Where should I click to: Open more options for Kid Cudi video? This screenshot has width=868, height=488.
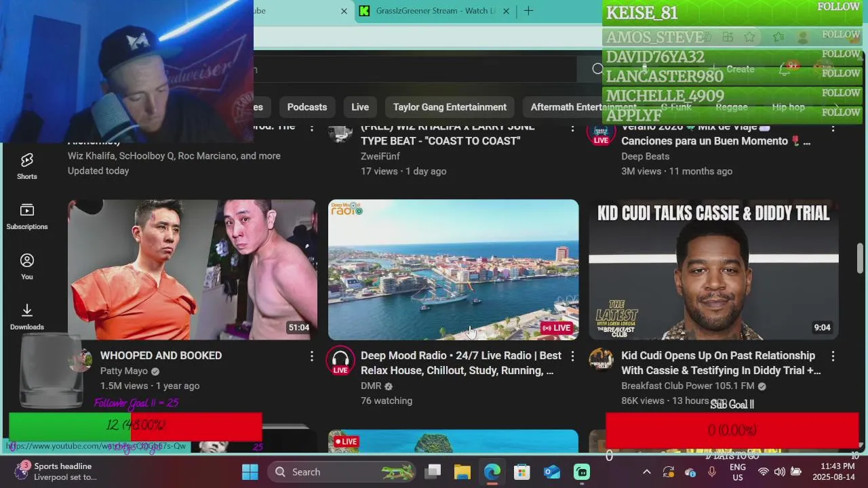833,356
